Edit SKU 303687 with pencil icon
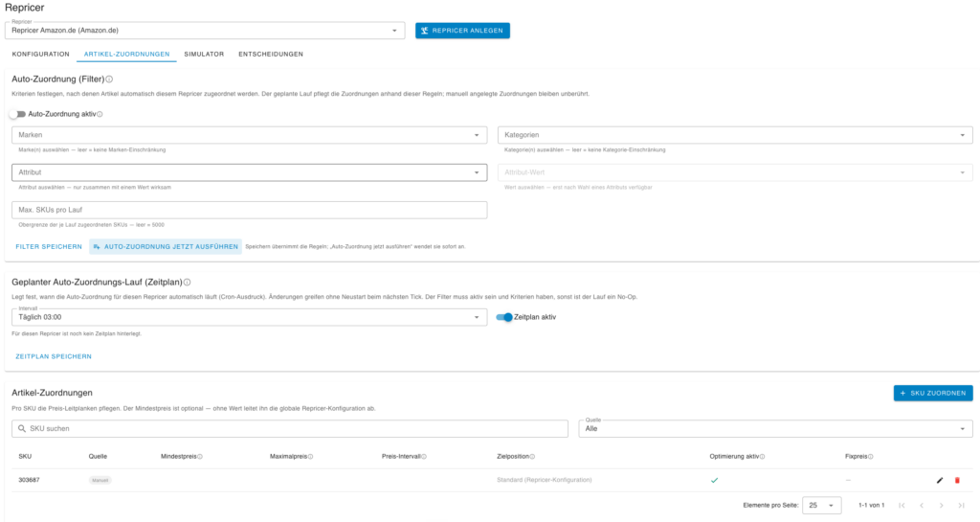This screenshot has width=980, height=522. click(x=940, y=480)
